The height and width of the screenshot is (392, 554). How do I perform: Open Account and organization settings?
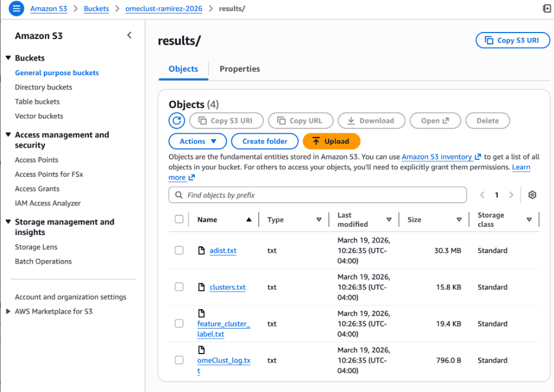pos(70,297)
